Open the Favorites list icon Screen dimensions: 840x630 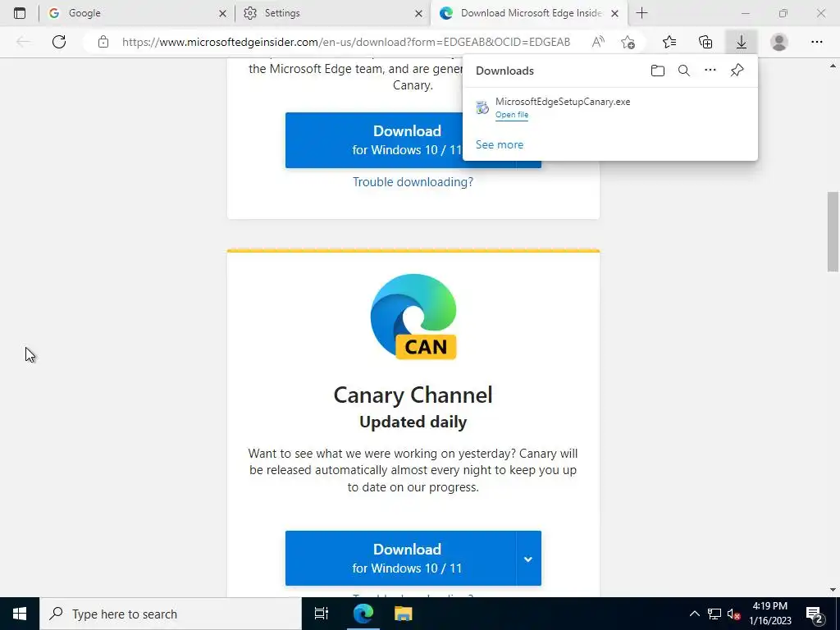point(669,42)
